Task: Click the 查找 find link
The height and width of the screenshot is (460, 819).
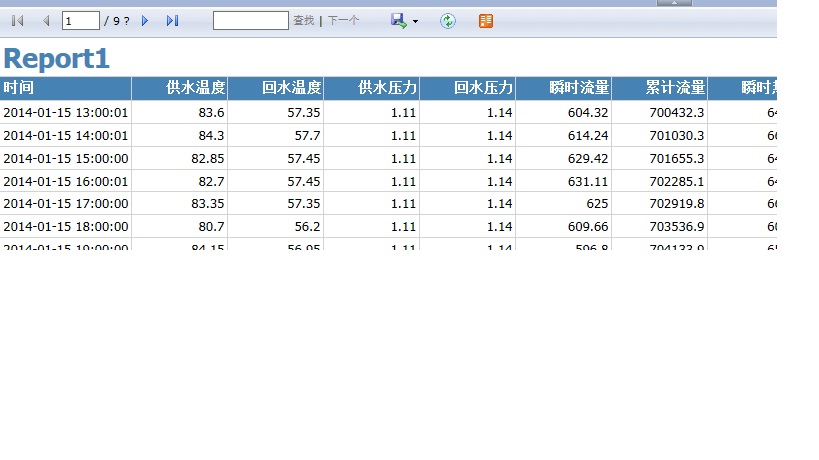Action: [303, 21]
